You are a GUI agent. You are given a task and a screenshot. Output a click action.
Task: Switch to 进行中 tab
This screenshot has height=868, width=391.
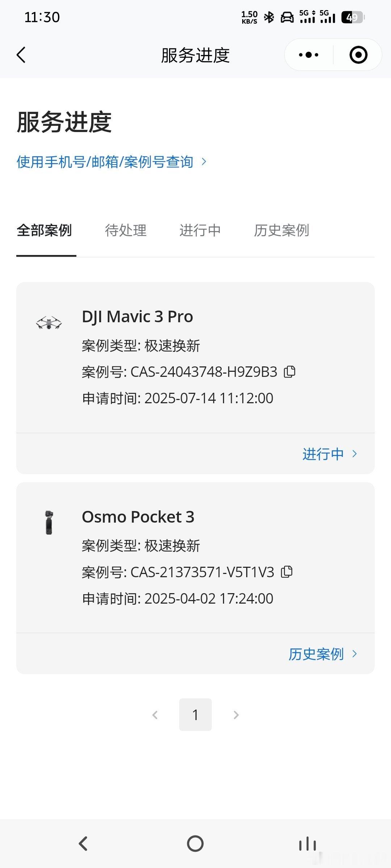pos(200,230)
